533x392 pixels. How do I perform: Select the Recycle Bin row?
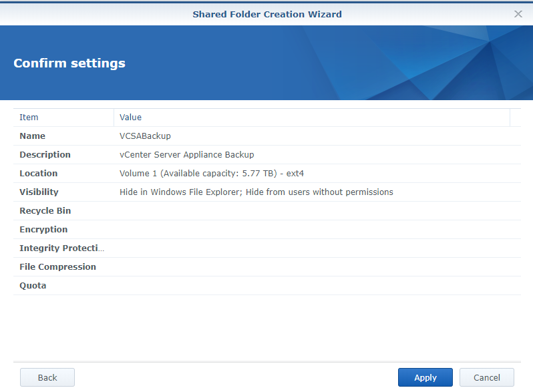[45, 211]
